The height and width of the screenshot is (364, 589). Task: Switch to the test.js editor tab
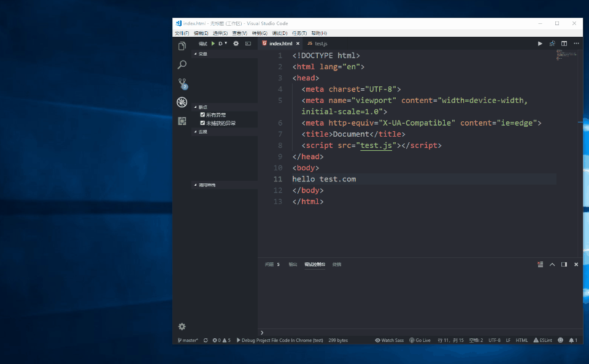(x=318, y=44)
